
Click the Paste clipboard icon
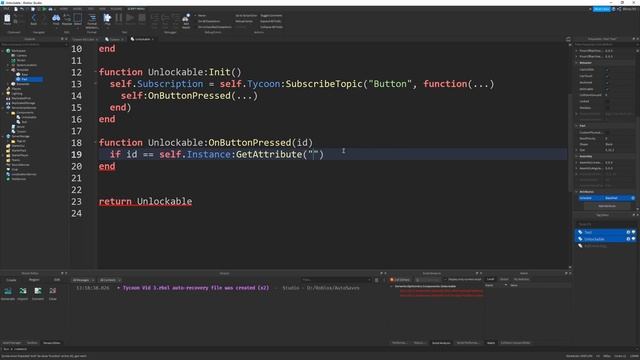7,18
